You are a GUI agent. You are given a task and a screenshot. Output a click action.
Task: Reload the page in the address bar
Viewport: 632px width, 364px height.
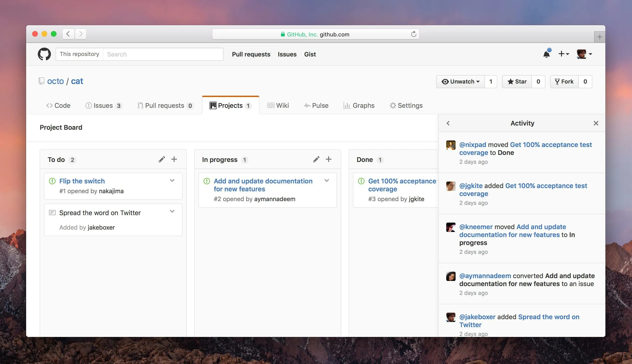[x=414, y=34]
